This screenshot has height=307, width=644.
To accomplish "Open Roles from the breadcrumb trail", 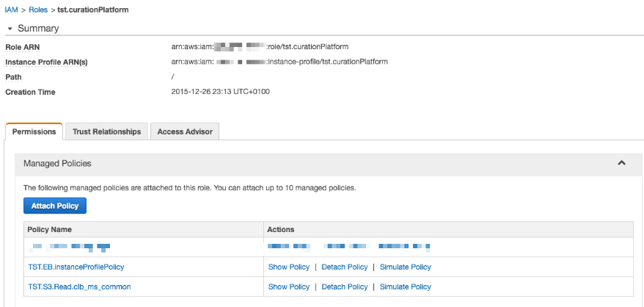I will (x=38, y=9).
